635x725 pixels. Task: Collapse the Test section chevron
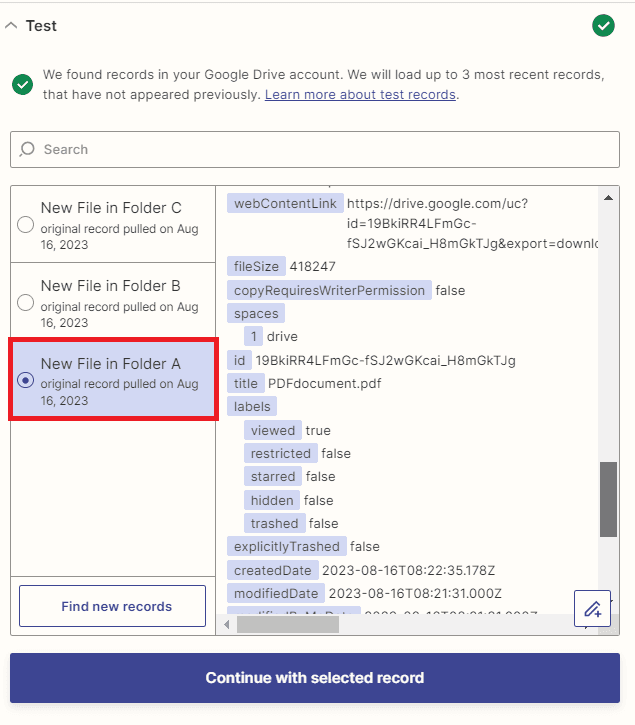[11, 26]
